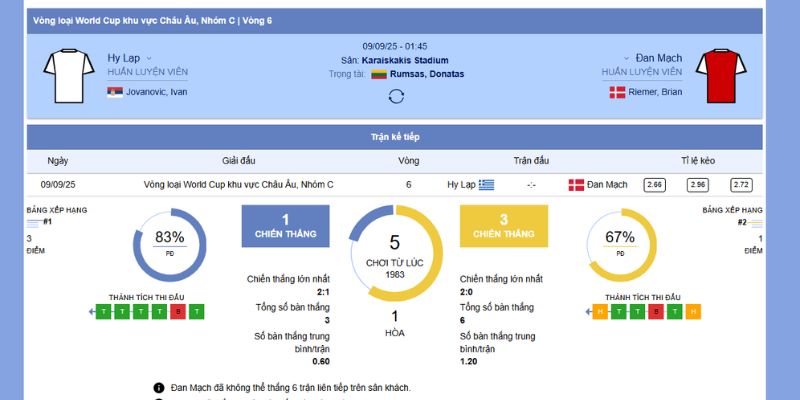Click the Serbian flag beside Jovanovic, Ivan

pos(115,92)
